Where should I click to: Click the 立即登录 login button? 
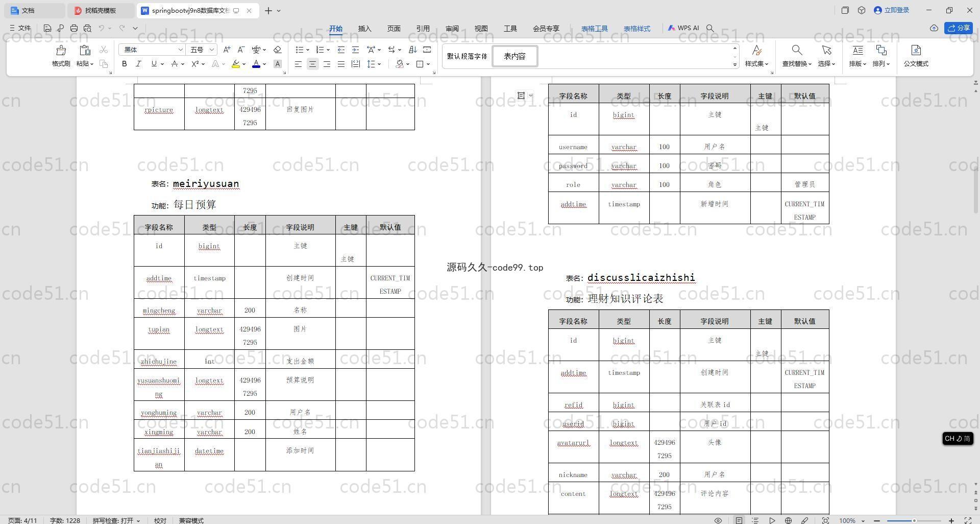(892, 10)
